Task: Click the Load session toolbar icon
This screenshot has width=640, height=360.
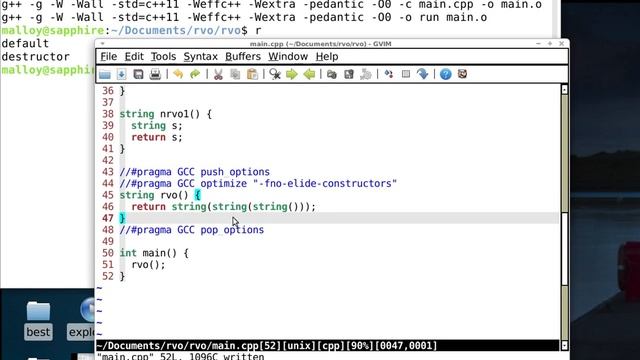Action: pyautogui.click(x=331, y=74)
